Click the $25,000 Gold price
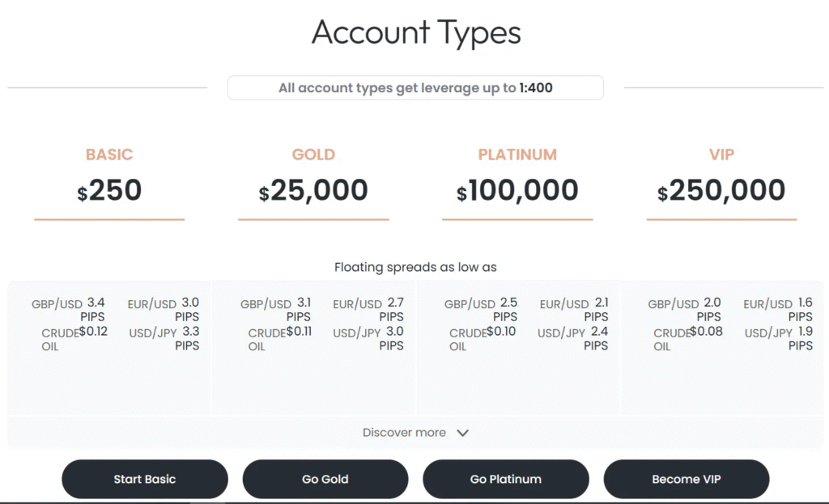 313,191
